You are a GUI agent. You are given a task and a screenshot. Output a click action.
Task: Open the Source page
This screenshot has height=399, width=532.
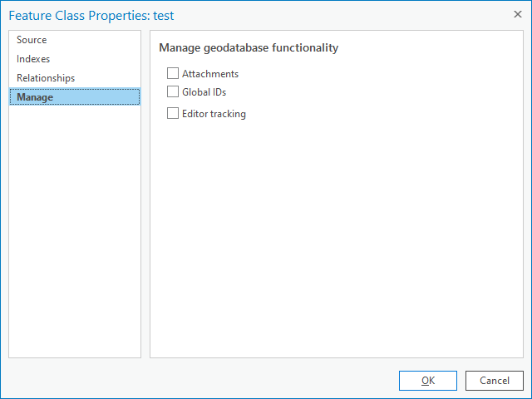(32, 40)
